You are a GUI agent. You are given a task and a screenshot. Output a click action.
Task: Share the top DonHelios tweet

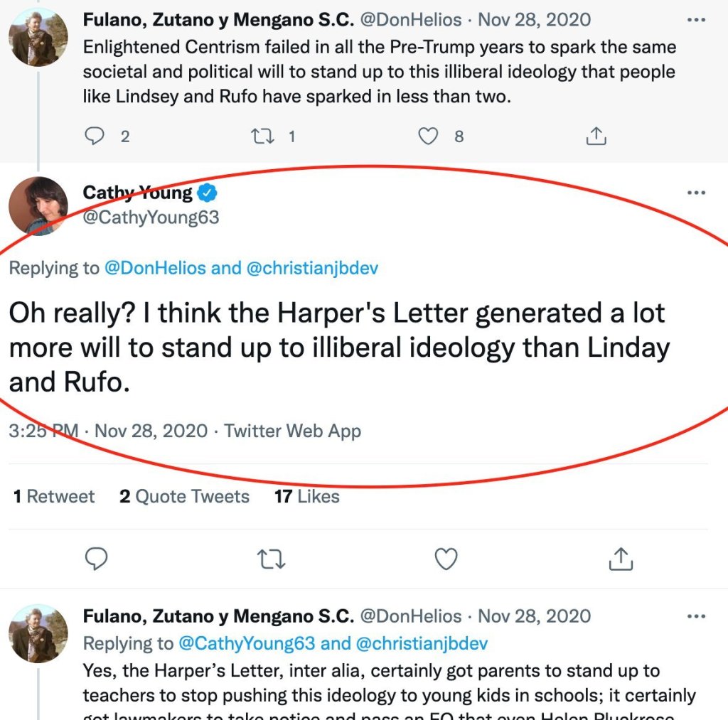click(x=595, y=136)
